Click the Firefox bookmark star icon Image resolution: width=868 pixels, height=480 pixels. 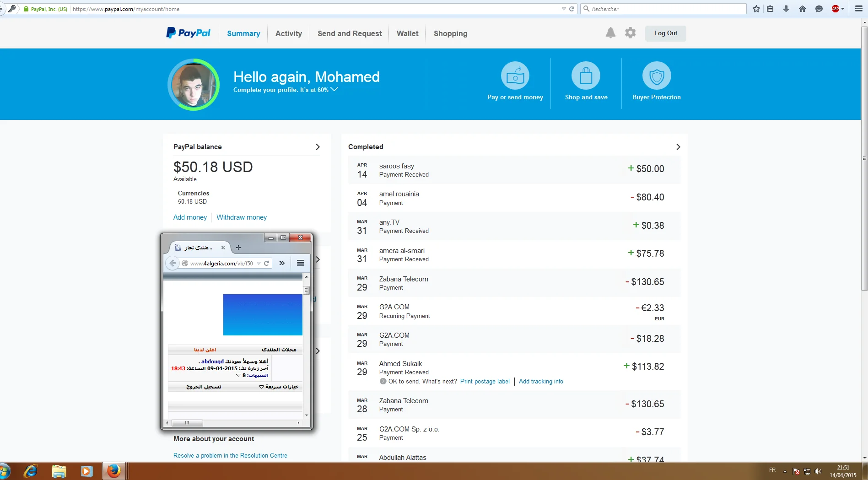pyautogui.click(x=756, y=9)
